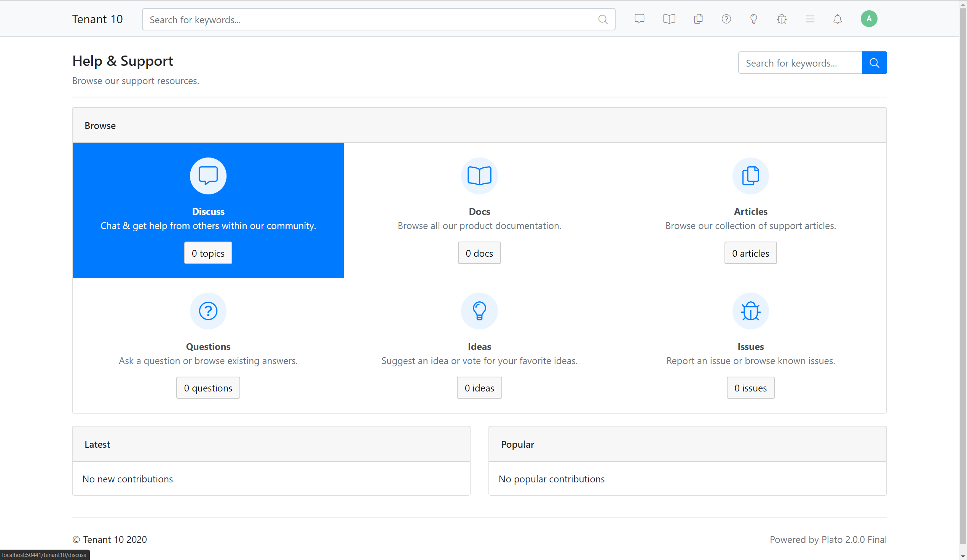
Task: Open Discuss from the top navbar icon
Action: tap(639, 19)
